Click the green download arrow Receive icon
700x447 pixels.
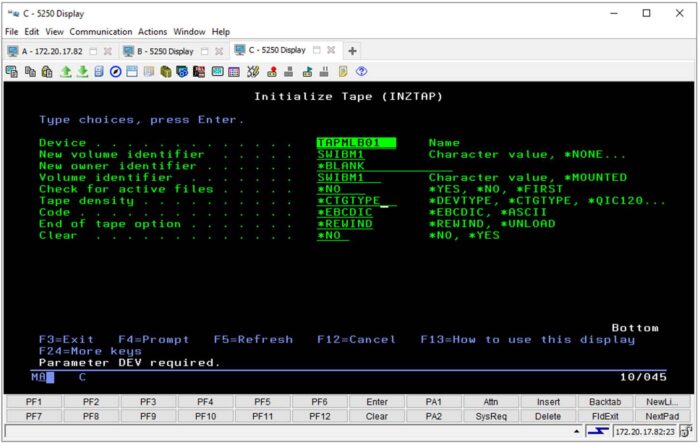click(83, 71)
